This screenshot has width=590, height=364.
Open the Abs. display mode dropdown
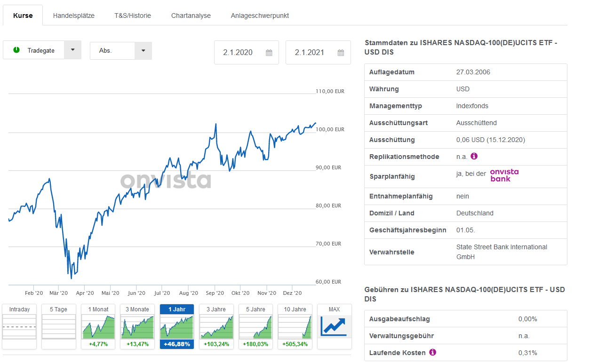click(143, 50)
